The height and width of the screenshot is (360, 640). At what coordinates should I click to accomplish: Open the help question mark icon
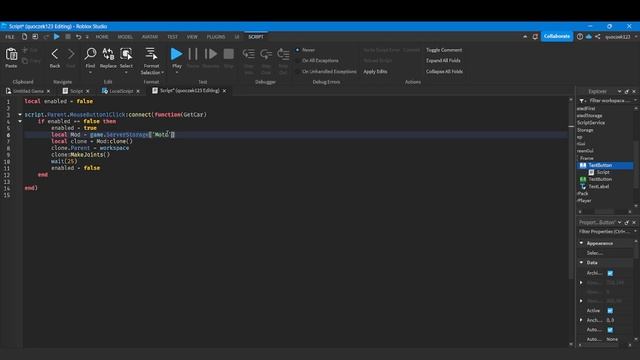point(580,37)
